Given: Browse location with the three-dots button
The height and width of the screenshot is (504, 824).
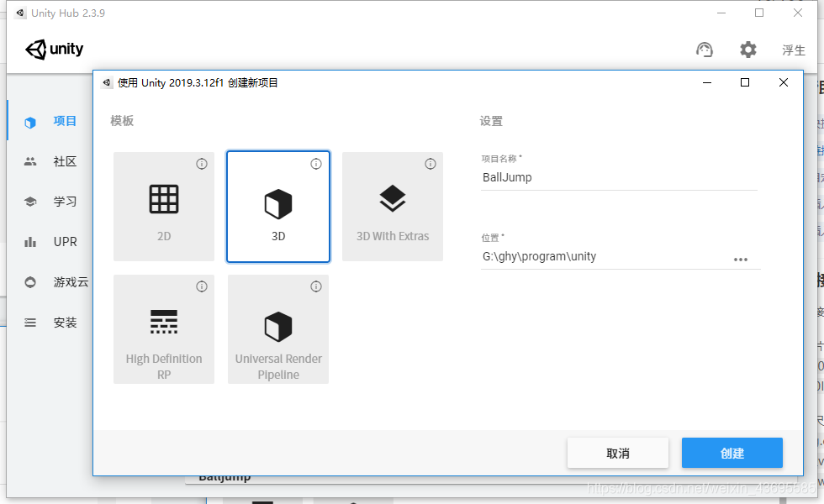Looking at the screenshot, I should [741, 260].
